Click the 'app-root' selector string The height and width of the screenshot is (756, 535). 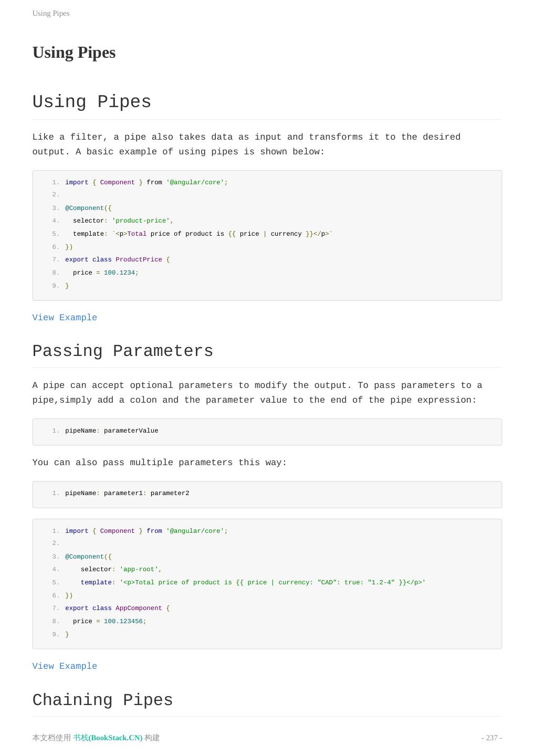point(140,570)
